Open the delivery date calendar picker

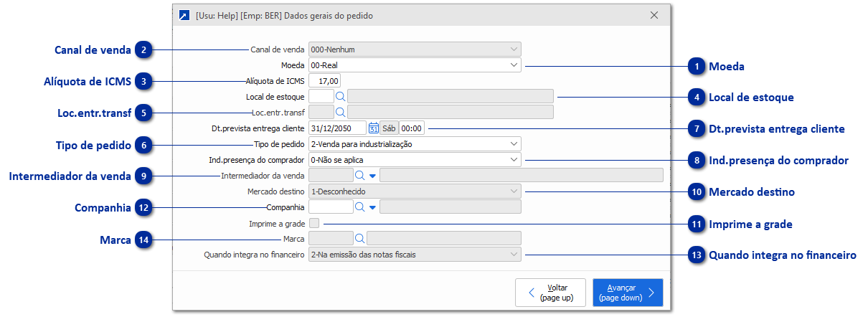tap(373, 128)
